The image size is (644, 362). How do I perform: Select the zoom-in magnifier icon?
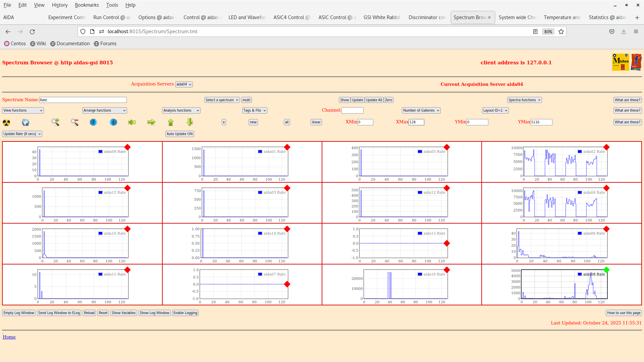coord(55,123)
